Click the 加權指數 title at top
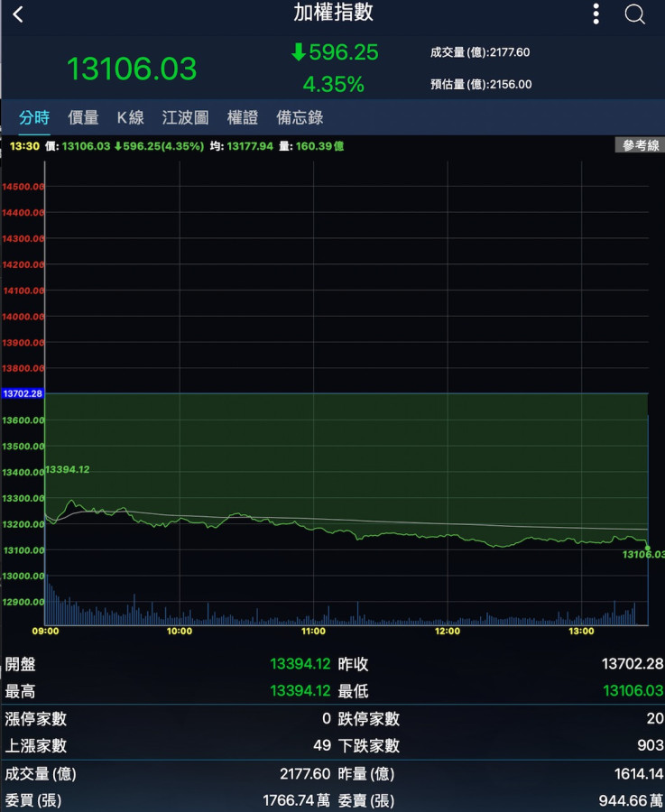The width and height of the screenshot is (665, 812). 333,13
